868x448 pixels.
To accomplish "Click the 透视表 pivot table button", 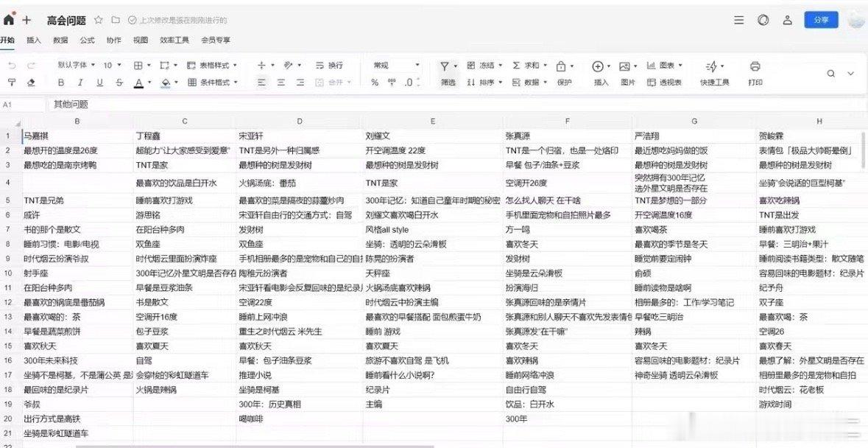I will click(664, 83).
